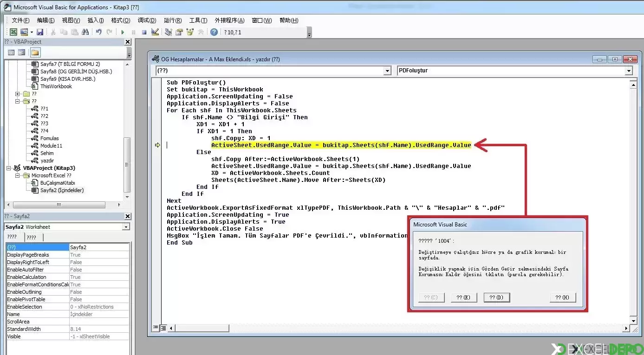Viewport: 644px width, 355px height.
Task: Open Project Explorer from the toolbar icon
Action: [169, 32]
